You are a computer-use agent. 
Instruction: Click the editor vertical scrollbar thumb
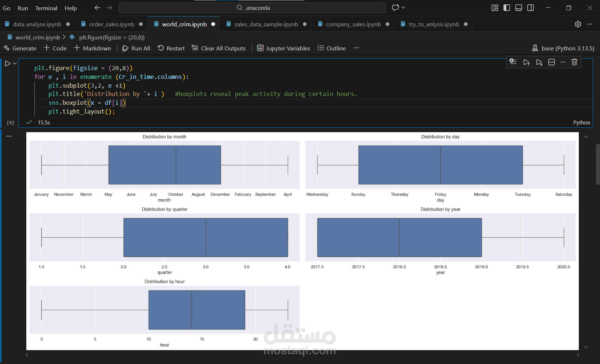pos(598,164)
